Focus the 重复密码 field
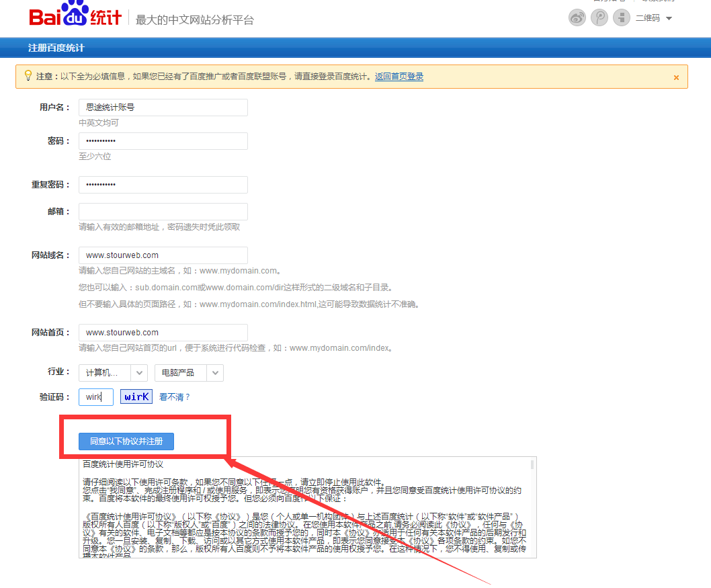The width and height of the screenshot is (711, 588). pos(163,185)
